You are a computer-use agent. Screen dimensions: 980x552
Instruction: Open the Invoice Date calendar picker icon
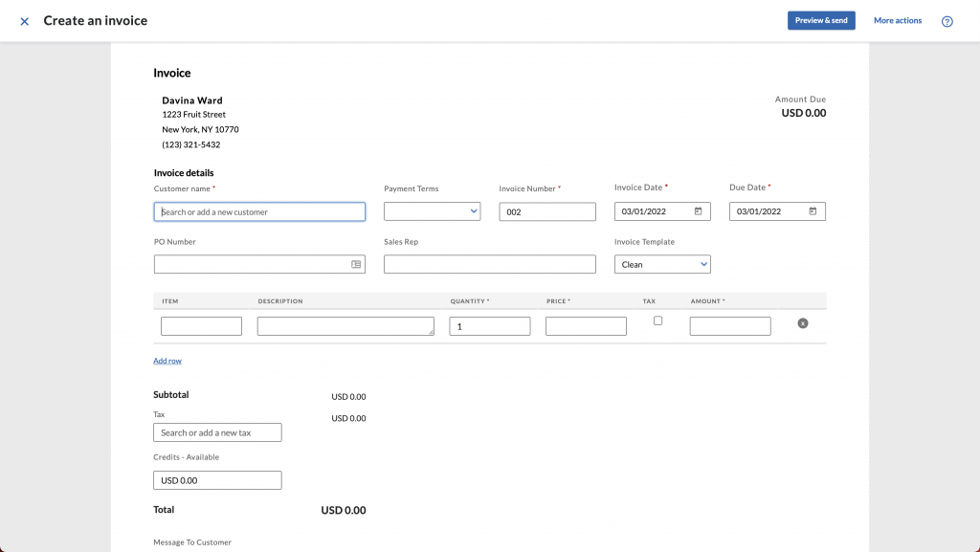(x=698, y=211)
